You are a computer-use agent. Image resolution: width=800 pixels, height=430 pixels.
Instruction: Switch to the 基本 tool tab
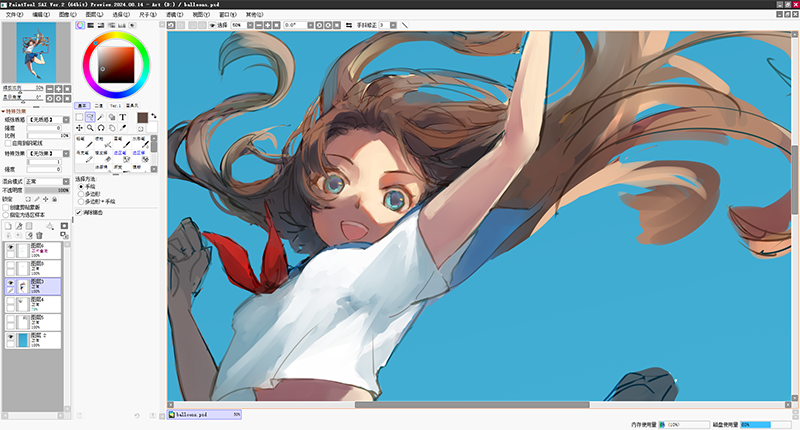coord(82,106)
